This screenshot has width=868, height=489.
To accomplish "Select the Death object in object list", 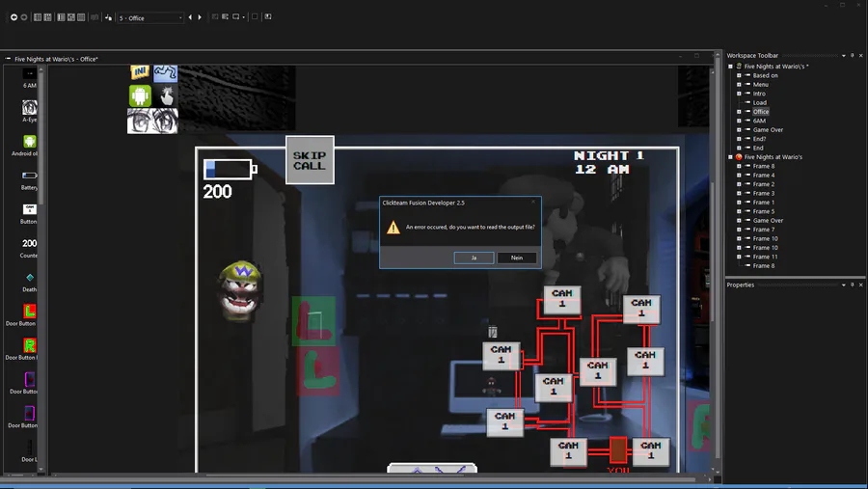I will 29,282.
